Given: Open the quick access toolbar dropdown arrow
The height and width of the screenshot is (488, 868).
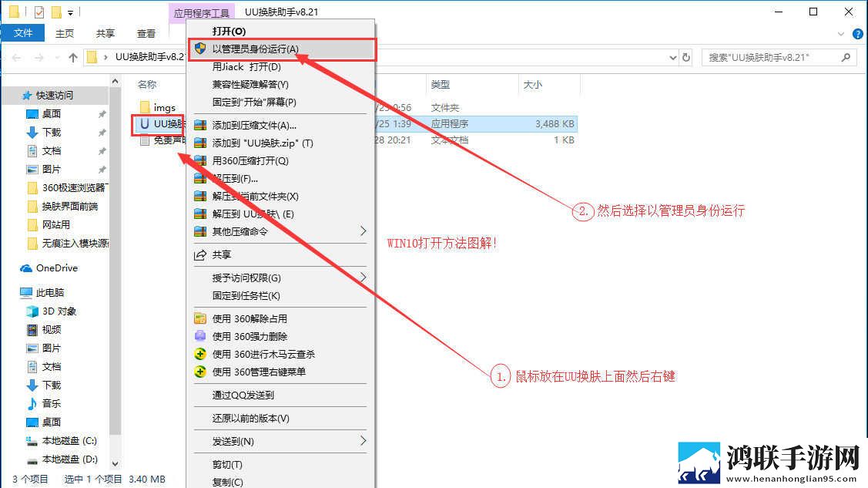Looking at the screenshot, I should (x=70, y=12).
